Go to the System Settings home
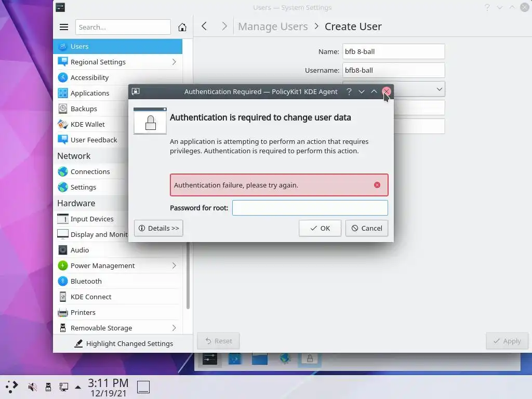 (182, 27)
